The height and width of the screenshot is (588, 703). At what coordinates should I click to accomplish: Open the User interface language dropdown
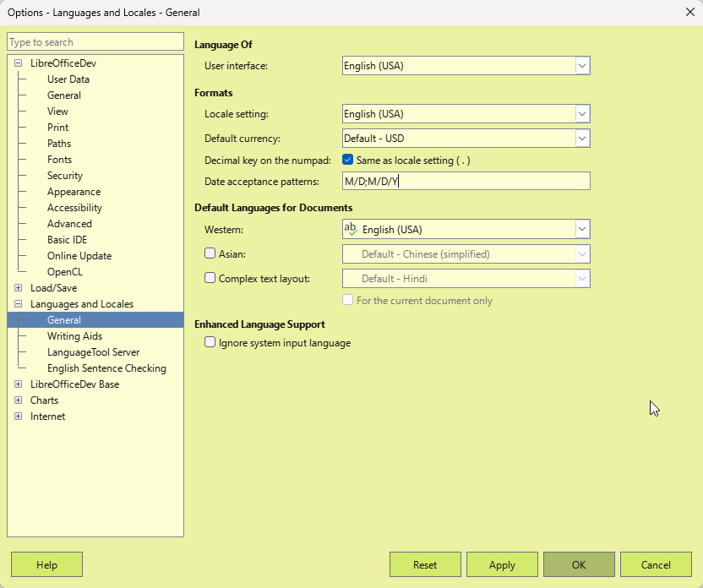pos(582,66)
